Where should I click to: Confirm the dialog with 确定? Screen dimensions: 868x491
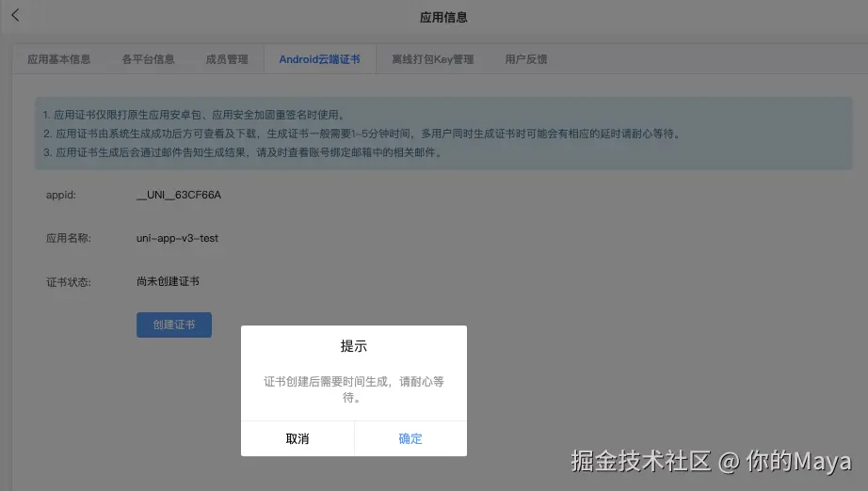pyautogui.click(x=410, y=438)
